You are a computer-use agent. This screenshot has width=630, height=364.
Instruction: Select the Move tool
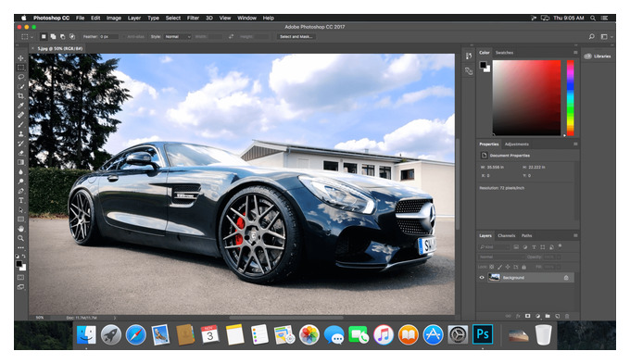[x=21, y=58]
